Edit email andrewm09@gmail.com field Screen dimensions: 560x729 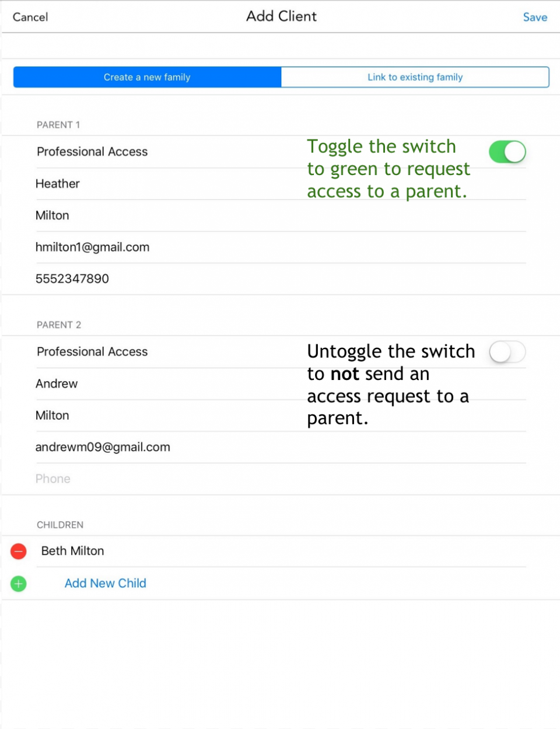coord(281,447)
